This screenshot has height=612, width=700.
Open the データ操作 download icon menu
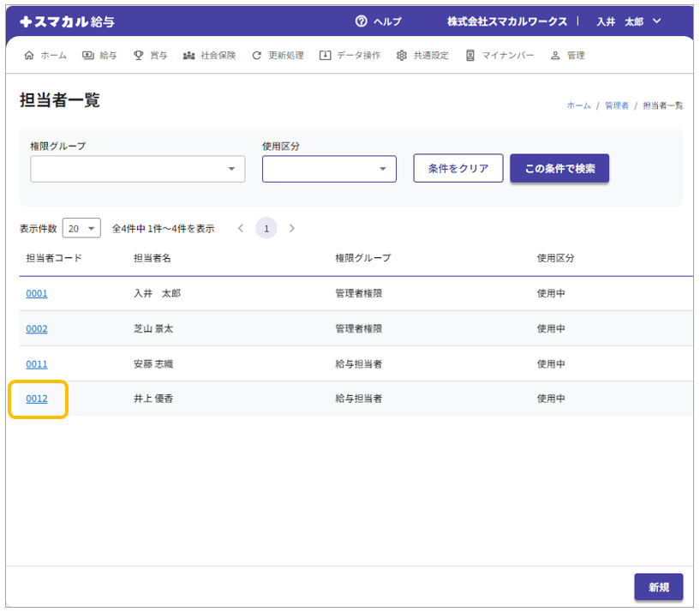325,56
